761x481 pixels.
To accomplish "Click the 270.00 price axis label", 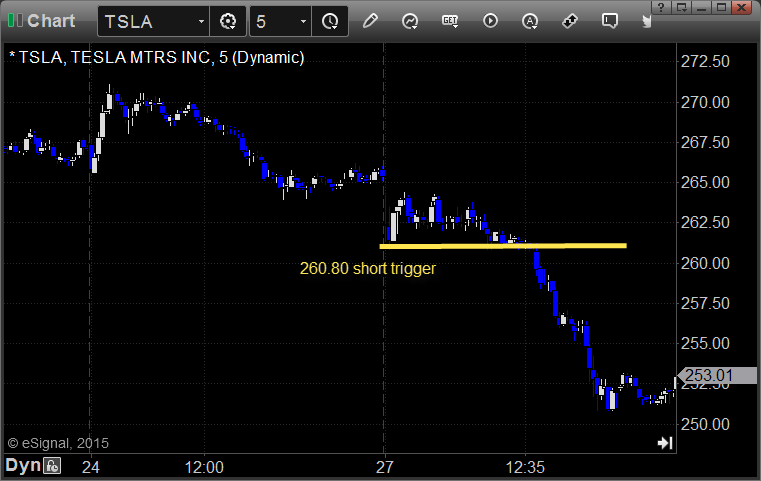I will 705,102.
